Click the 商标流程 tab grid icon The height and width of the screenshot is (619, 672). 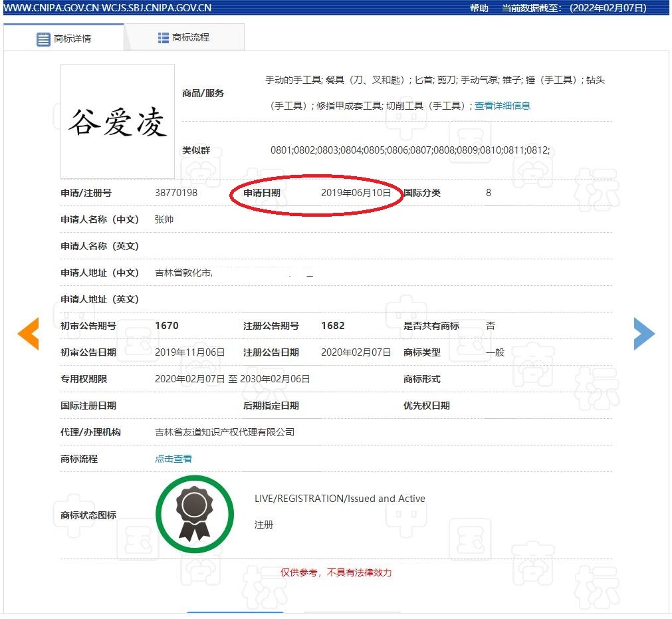pyautogui.click(x=164, y=38)
